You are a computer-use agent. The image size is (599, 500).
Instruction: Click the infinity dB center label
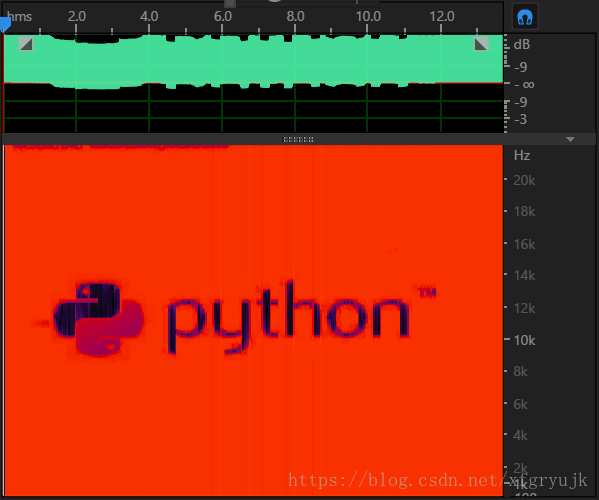(524, 84)
